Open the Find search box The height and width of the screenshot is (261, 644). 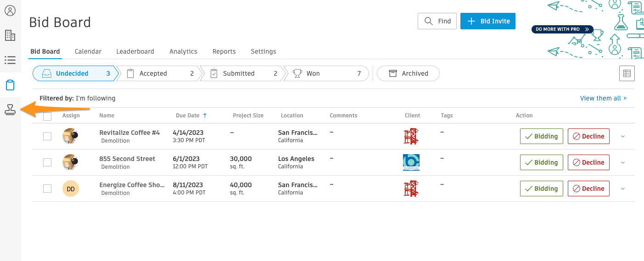click(437, 21)
